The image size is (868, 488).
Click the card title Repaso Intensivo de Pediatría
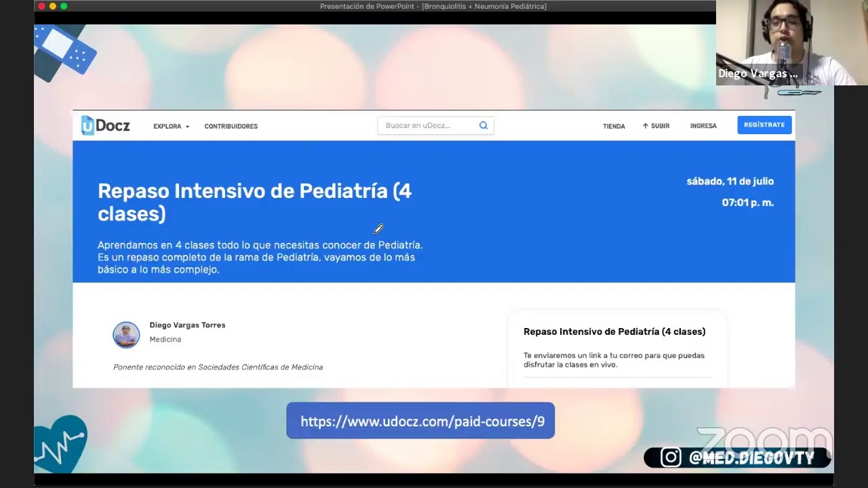tap(614, 331)
